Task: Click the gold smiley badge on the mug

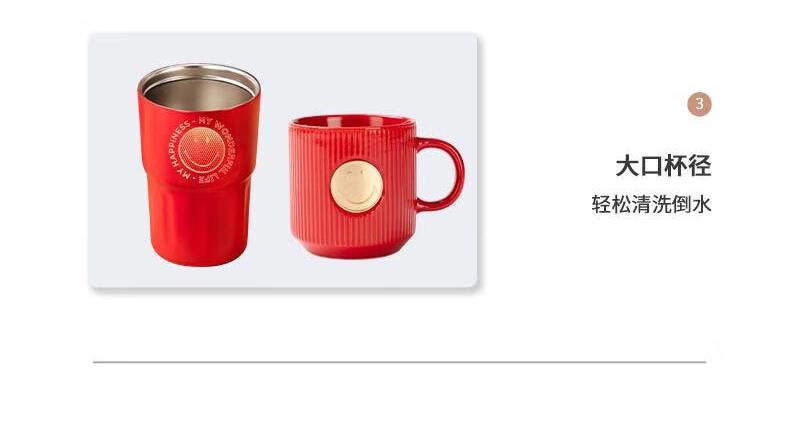Action: pyautogui.click(x=357, y=186)
